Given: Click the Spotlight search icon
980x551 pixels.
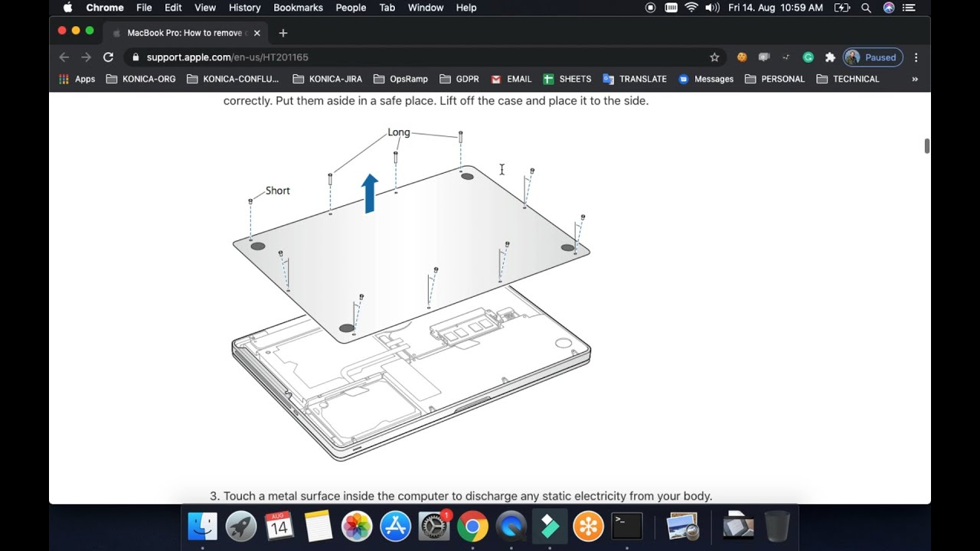Looking at the screenshot, I should pos(866,8).
